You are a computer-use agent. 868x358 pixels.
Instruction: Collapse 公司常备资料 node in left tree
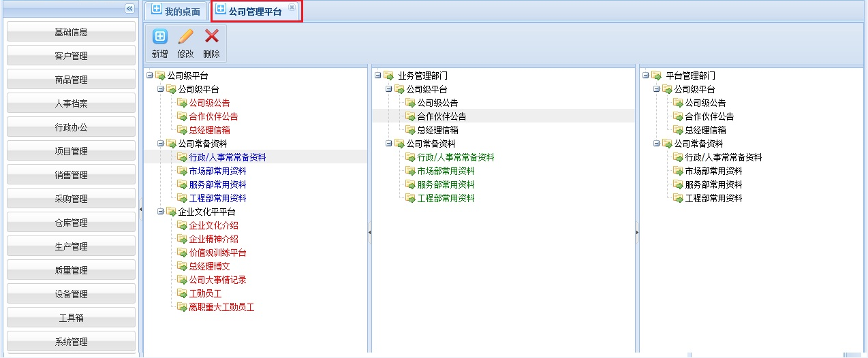tap(161, 144)
